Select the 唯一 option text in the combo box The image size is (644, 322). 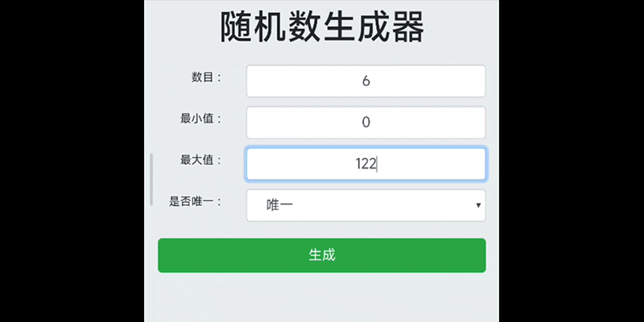pyautogui.click(x=280, y=206)
